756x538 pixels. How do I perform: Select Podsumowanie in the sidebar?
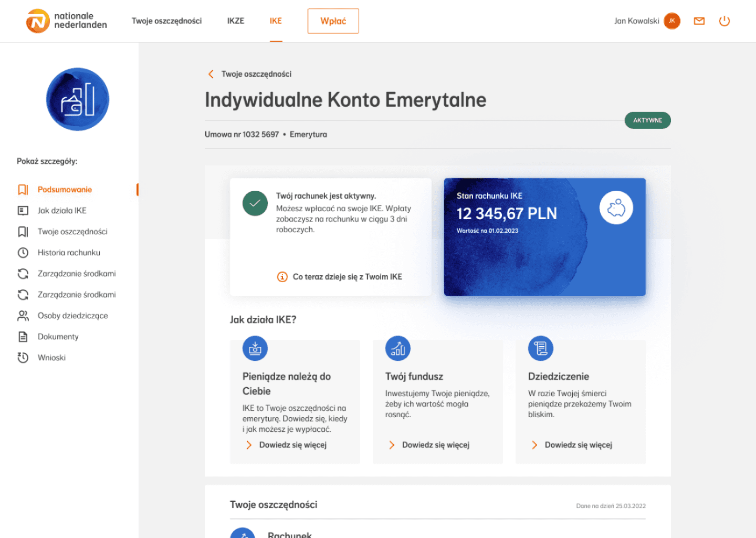coord(65,190)
